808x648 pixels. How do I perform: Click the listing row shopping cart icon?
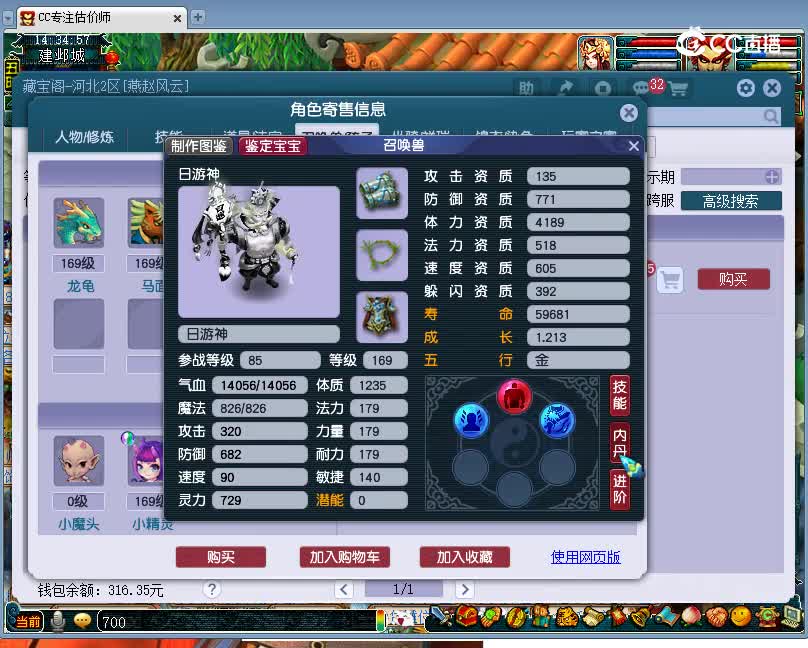670,280
